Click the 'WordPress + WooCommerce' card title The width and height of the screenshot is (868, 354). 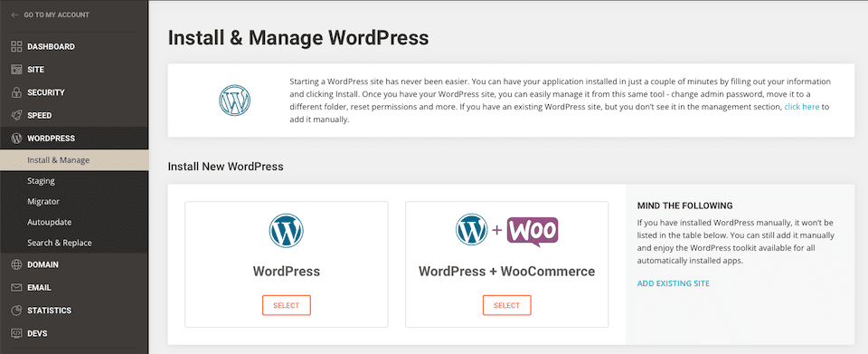[x=506, y=272]
